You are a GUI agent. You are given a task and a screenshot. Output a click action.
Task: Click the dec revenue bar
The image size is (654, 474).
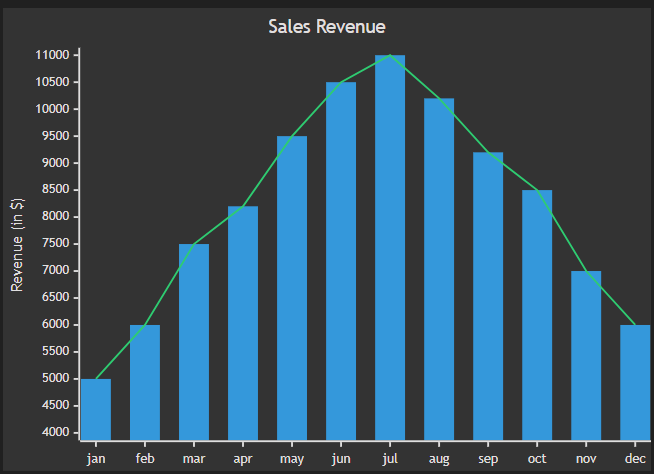coord(635,383)
